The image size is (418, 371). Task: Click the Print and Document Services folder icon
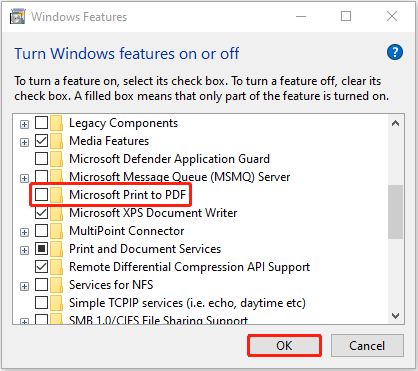click(x=56, y=249)
